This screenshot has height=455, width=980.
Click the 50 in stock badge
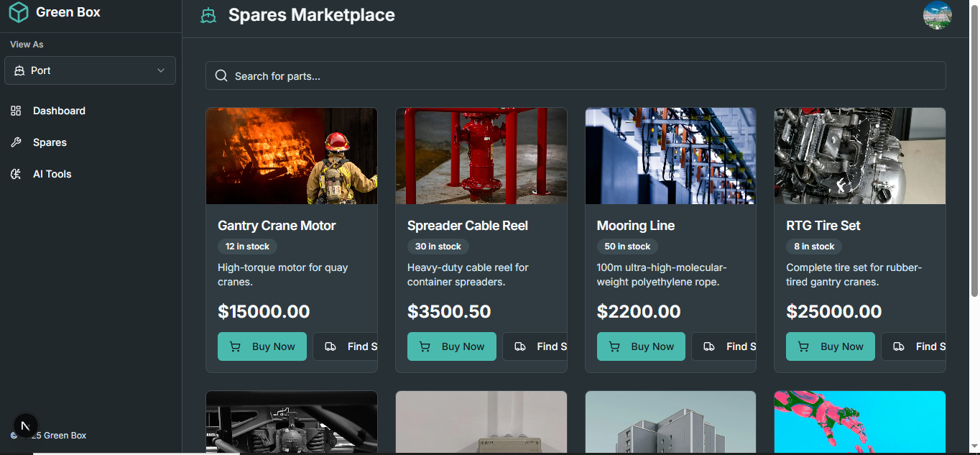tap(627, 247)
